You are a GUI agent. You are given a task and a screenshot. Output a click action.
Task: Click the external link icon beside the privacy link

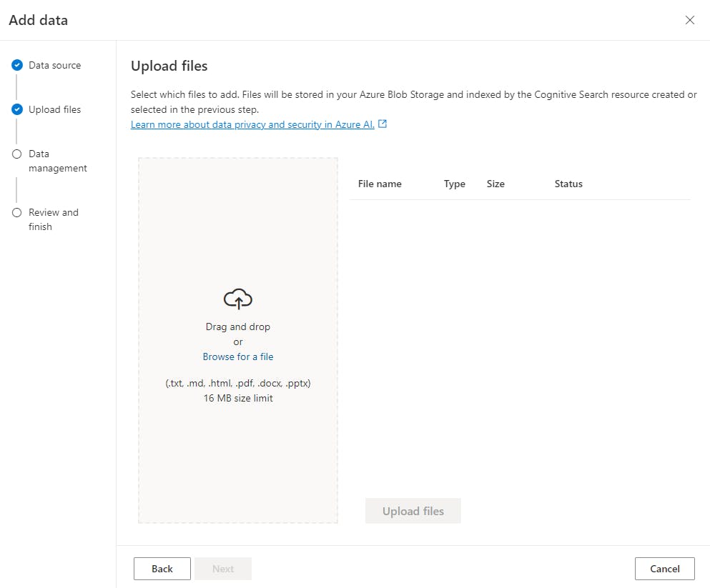point(383,124)
